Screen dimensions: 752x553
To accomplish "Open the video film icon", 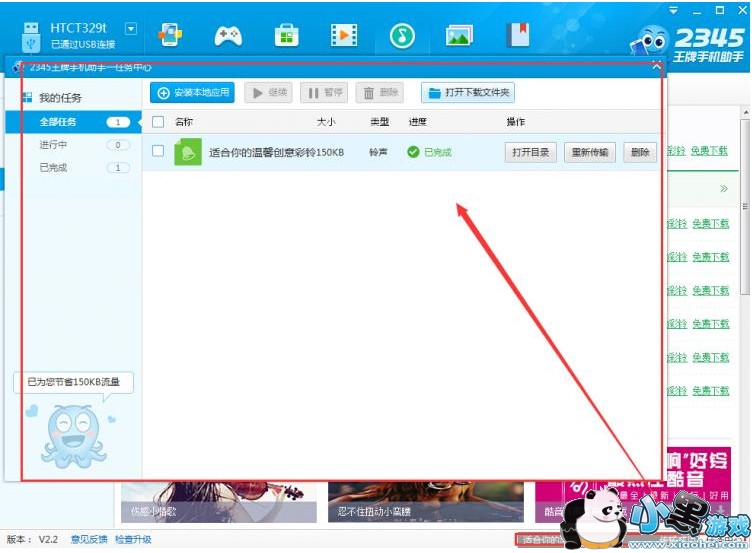I will tap(344, 35).
